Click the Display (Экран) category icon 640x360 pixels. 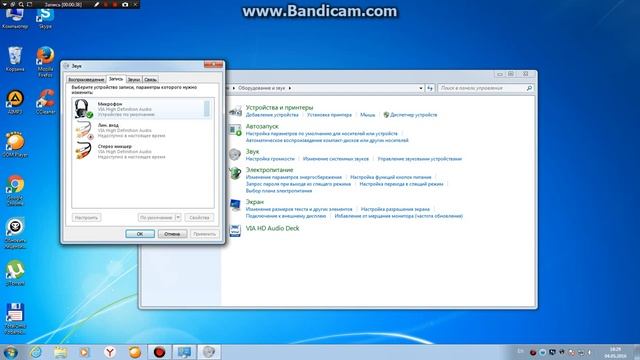[x=235, y=204]
